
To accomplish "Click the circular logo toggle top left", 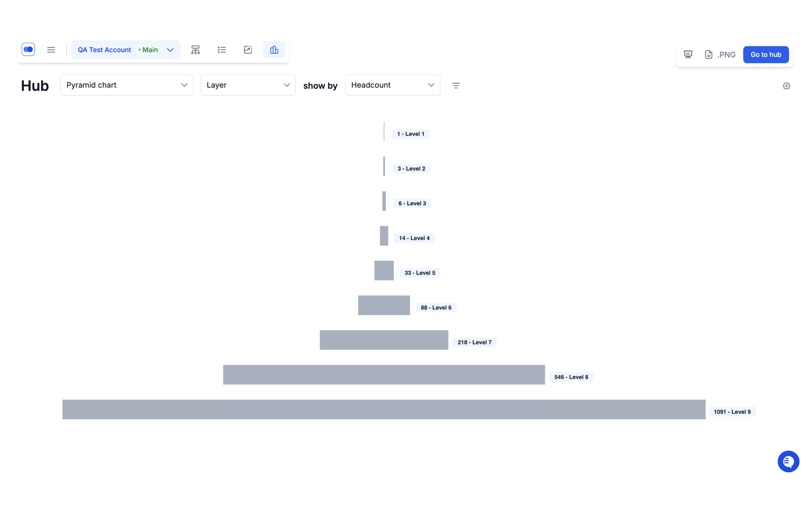I will coord(28,50).
